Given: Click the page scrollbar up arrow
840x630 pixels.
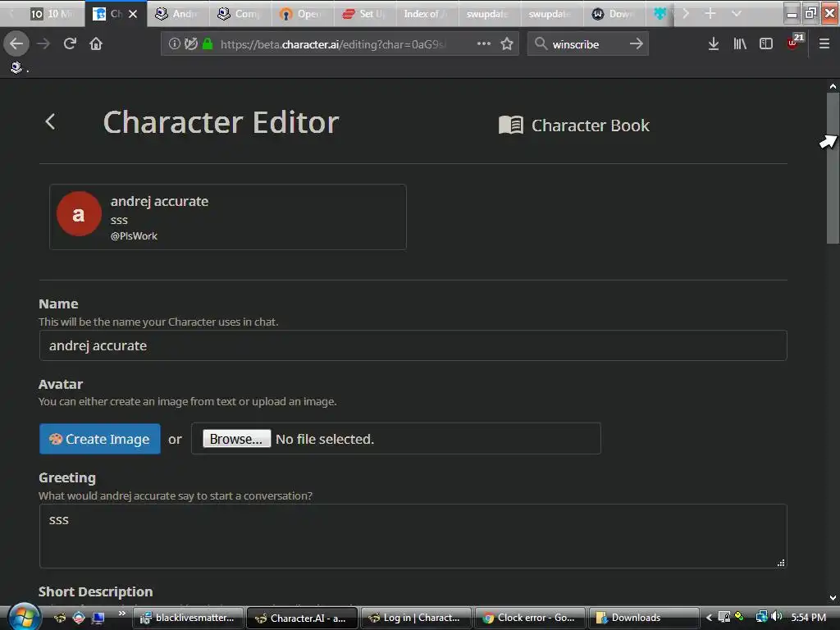Looking at the screenshot, I should pyautogui.click(x=833, y=85).
